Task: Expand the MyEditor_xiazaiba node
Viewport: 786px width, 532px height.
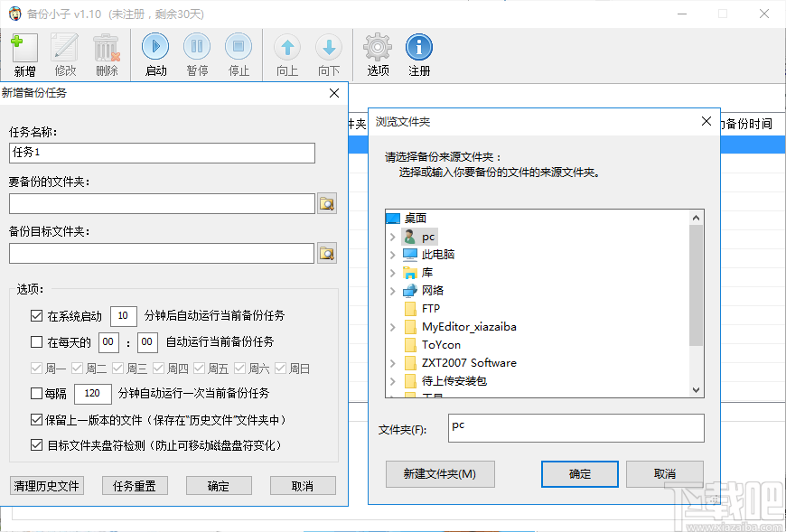Action: [393, 327]
